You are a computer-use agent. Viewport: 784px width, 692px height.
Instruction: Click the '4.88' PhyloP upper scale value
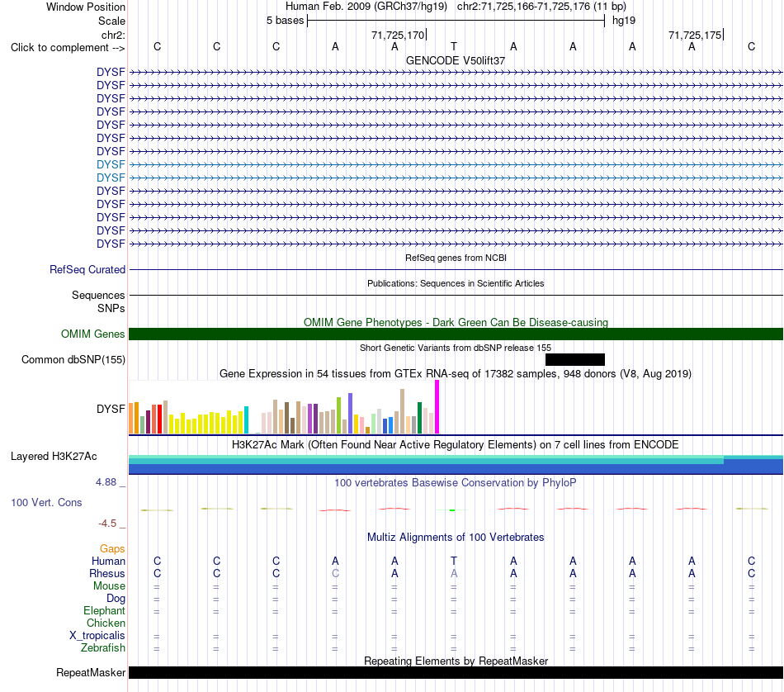point(106,482)
